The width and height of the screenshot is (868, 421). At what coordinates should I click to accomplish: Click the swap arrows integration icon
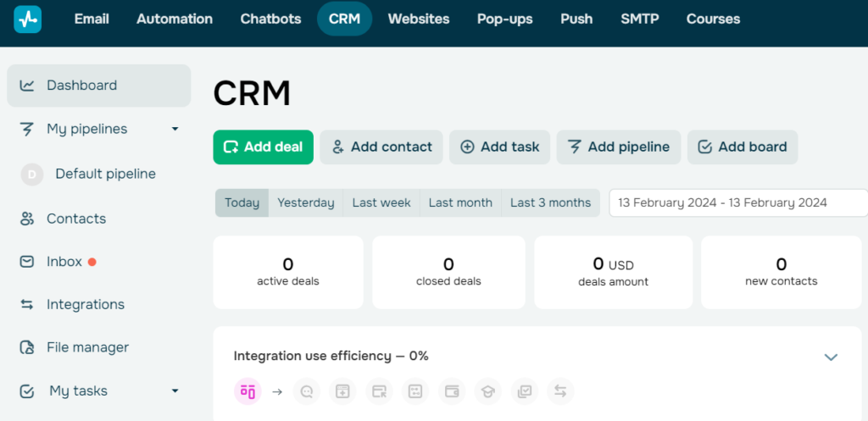tap(560, 391)
